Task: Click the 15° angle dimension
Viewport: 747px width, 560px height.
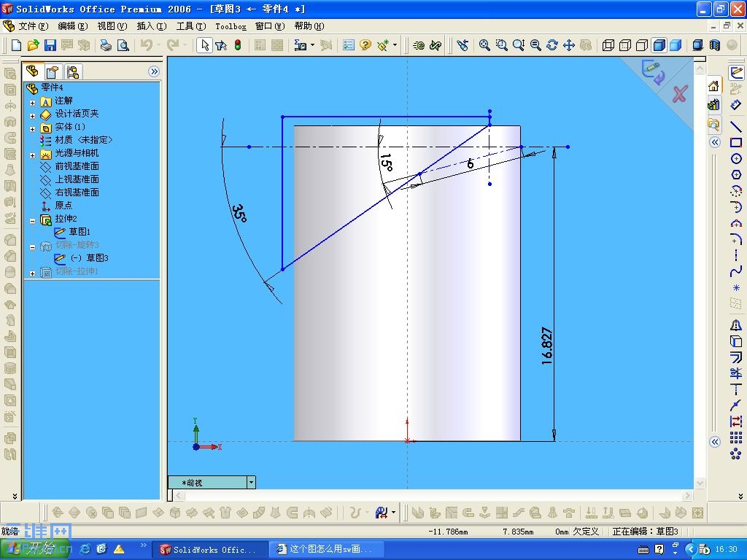Action: click(x=387, y=163)
